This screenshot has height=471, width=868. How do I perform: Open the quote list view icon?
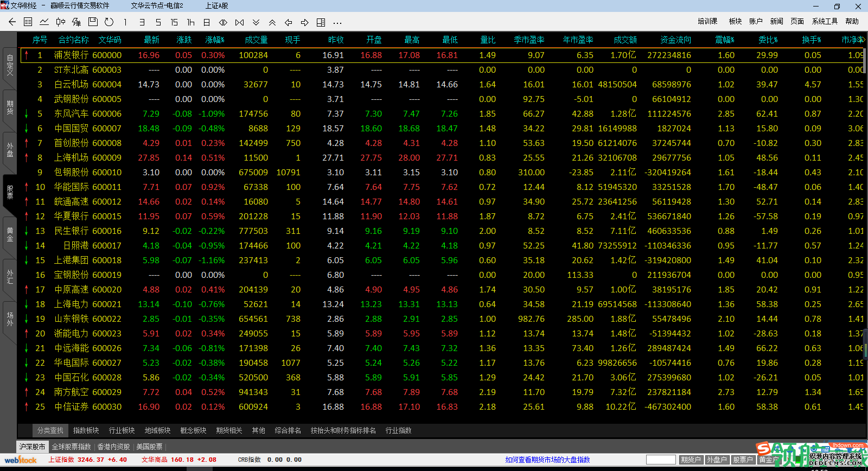tap(28, 22)
